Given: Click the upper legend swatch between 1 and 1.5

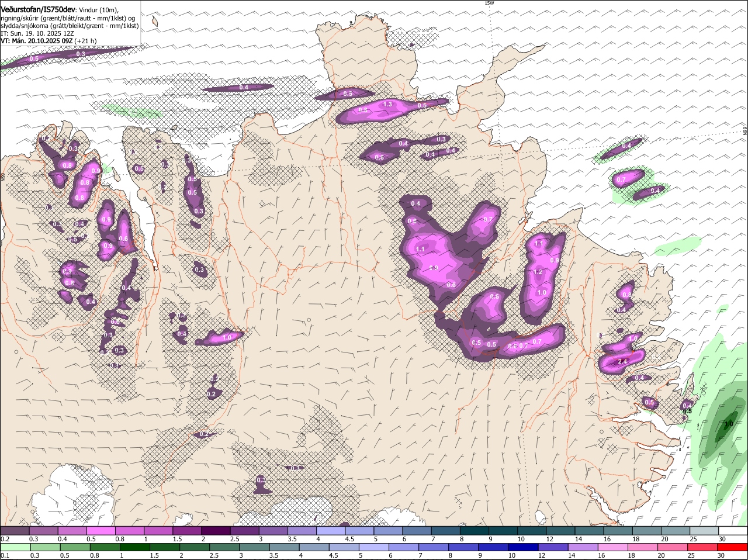Looking at the screenshot, I should coord(158,531).
